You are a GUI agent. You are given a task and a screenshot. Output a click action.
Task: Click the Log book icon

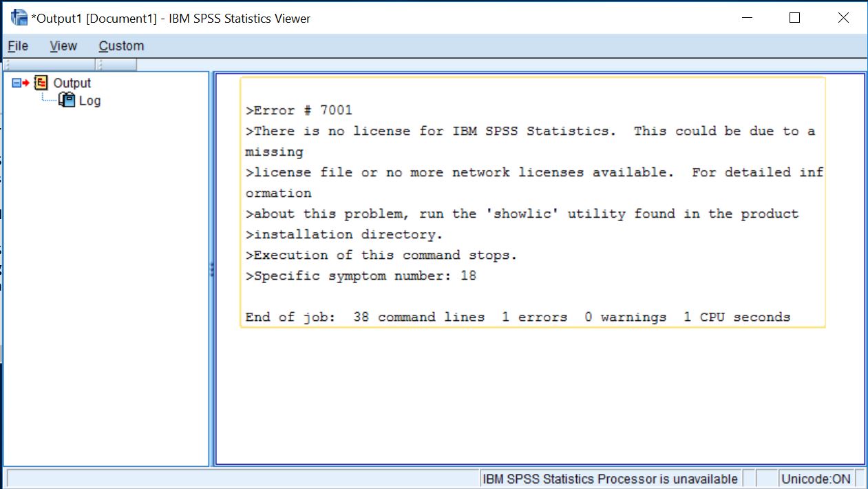[67, 101]
